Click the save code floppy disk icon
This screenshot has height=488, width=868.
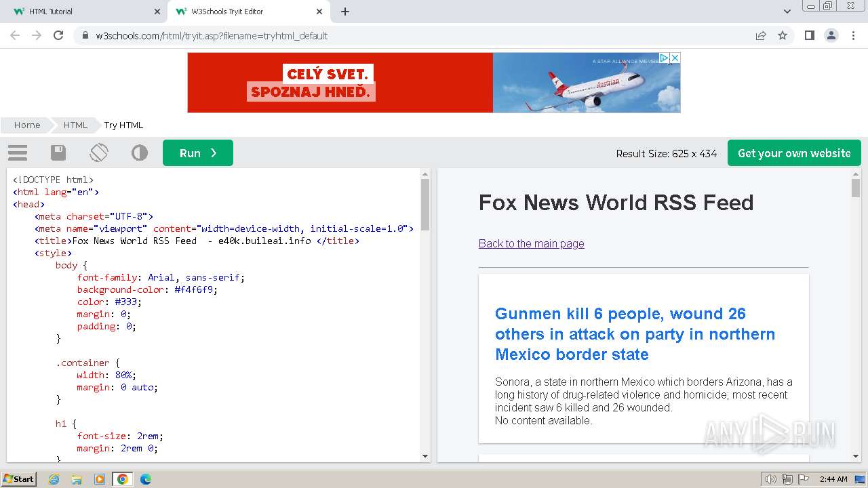pyautogui.click(x=58, y=153)
